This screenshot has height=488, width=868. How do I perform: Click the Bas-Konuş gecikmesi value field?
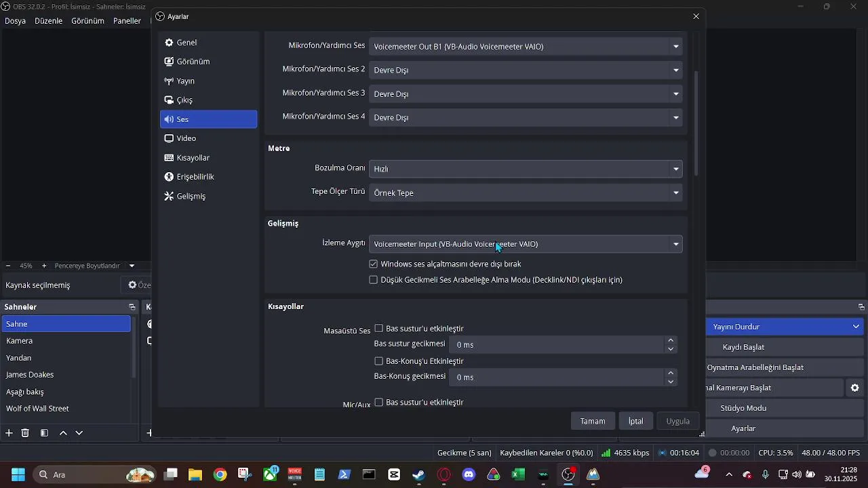[x=558, y=377]
